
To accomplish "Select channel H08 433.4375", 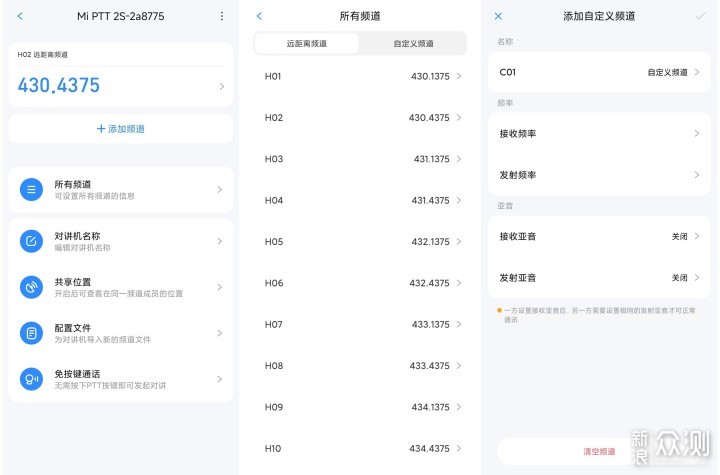I will (360, 366).
